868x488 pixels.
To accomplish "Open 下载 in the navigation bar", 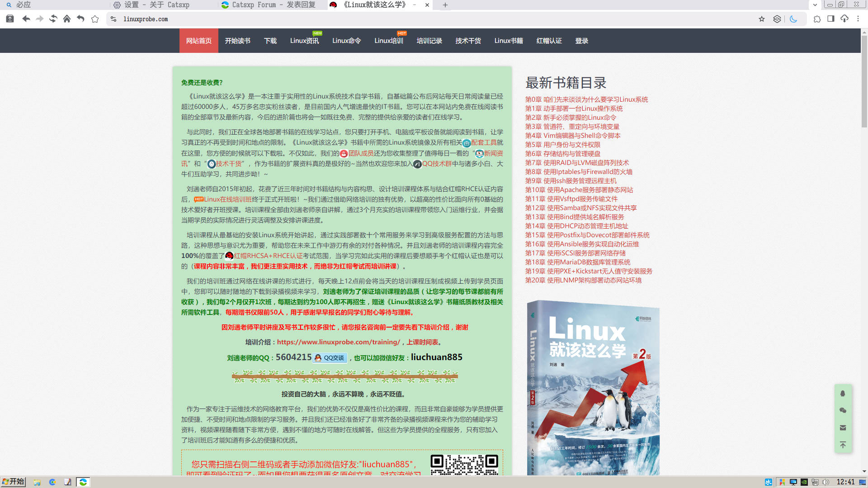I will click(270, 41).
